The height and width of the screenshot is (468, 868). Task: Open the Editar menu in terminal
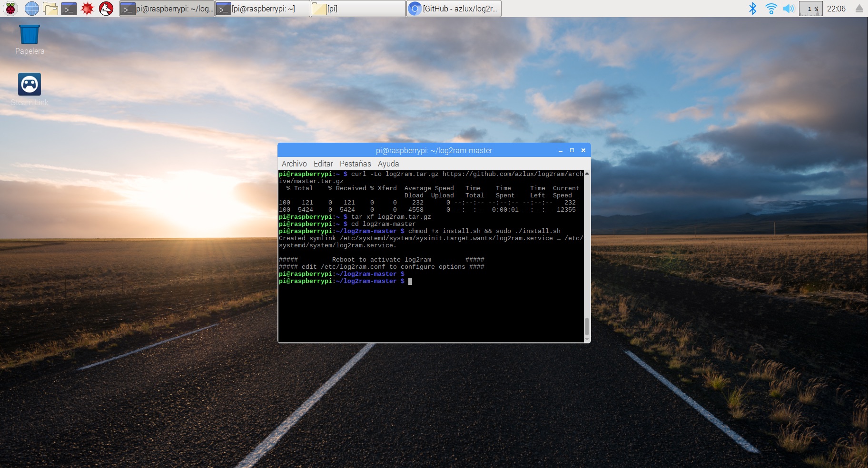pyautogui.click(x=323, y=164)
